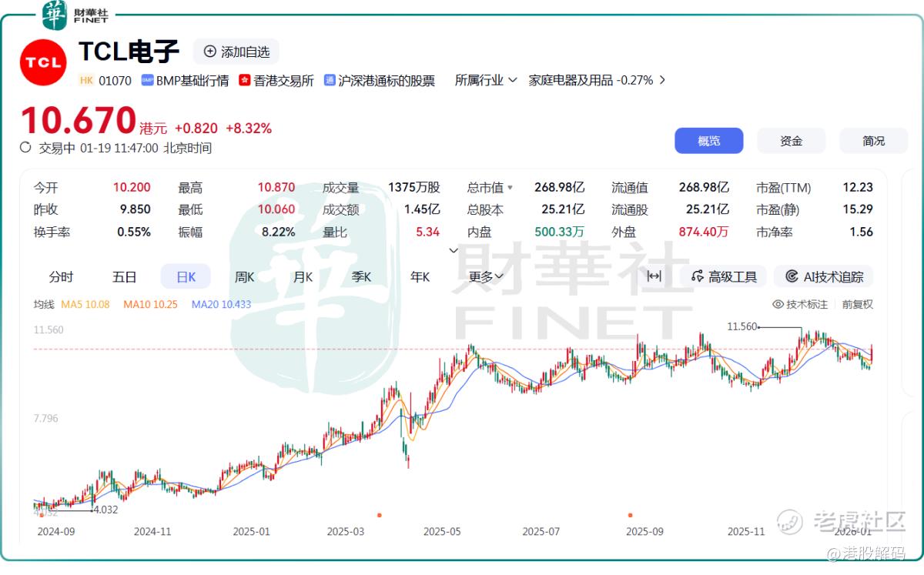This screenshot has width=924, height=575.
Task: Switch chart to 季K view
Action: coord(361,277)
